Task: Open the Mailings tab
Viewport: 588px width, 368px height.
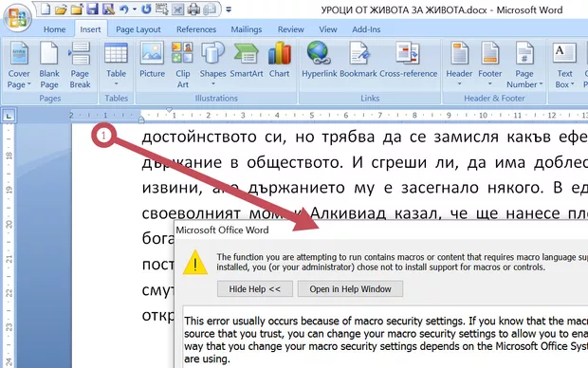Action: 247,29
